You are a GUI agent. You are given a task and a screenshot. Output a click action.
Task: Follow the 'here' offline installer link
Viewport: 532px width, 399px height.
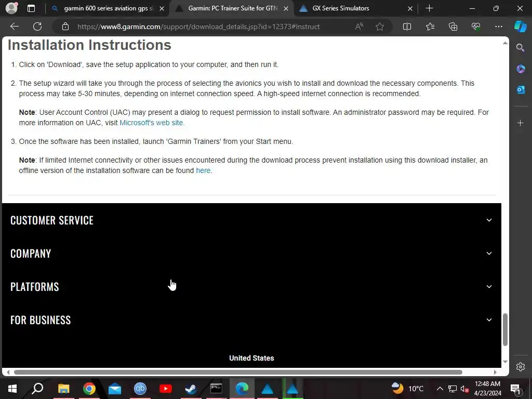(203, 170)
